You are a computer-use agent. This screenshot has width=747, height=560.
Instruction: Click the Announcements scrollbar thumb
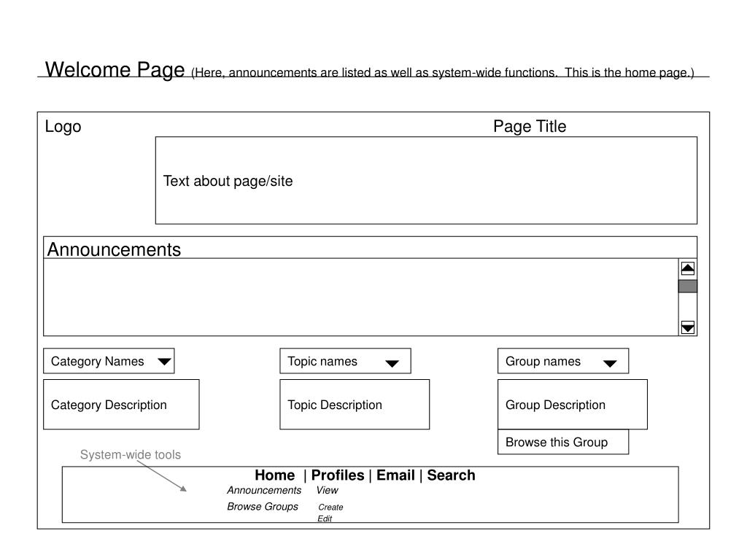[687, 286]
